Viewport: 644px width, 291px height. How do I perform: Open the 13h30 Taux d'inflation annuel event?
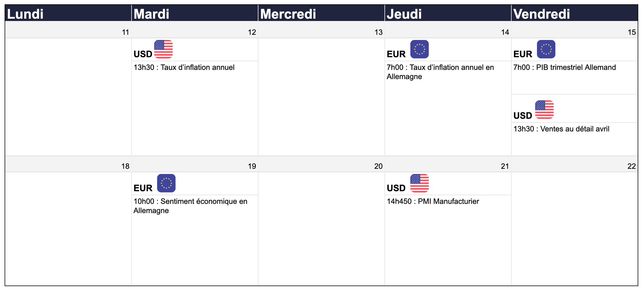[184, 67]
